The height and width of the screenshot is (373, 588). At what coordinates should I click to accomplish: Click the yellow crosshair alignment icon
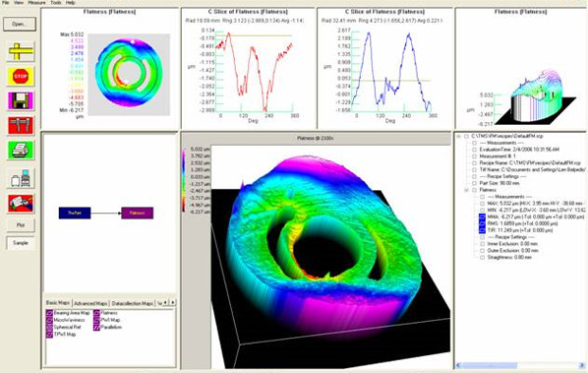point(21,51)
